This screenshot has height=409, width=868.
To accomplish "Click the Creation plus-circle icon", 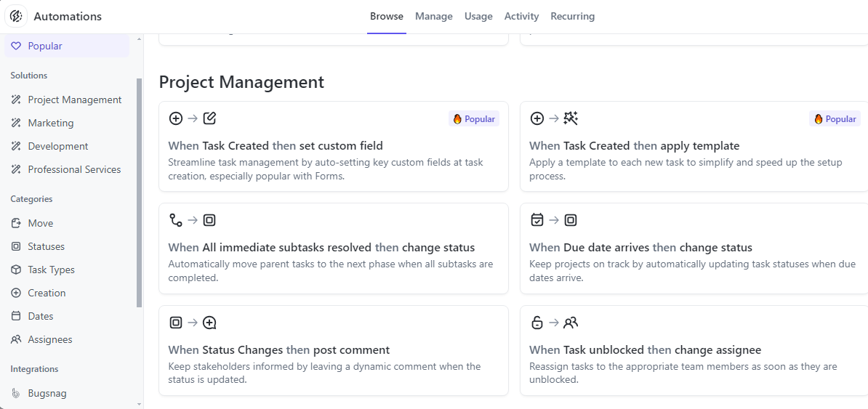I will point(16,293).
